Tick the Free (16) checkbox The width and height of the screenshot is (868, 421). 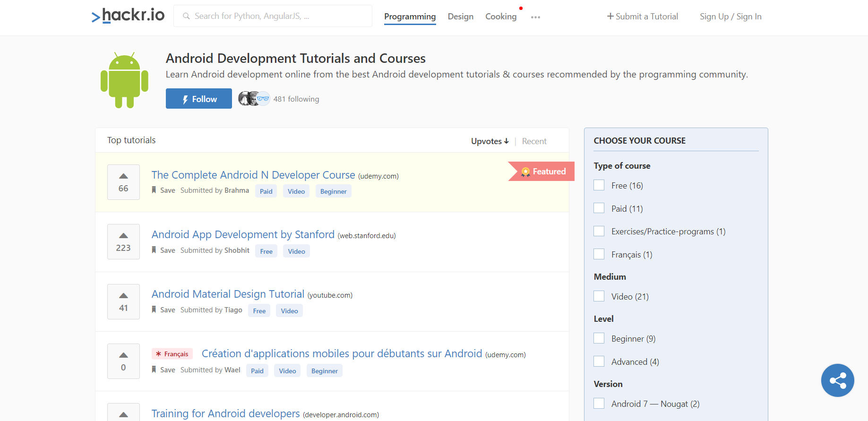coord(599,185)
